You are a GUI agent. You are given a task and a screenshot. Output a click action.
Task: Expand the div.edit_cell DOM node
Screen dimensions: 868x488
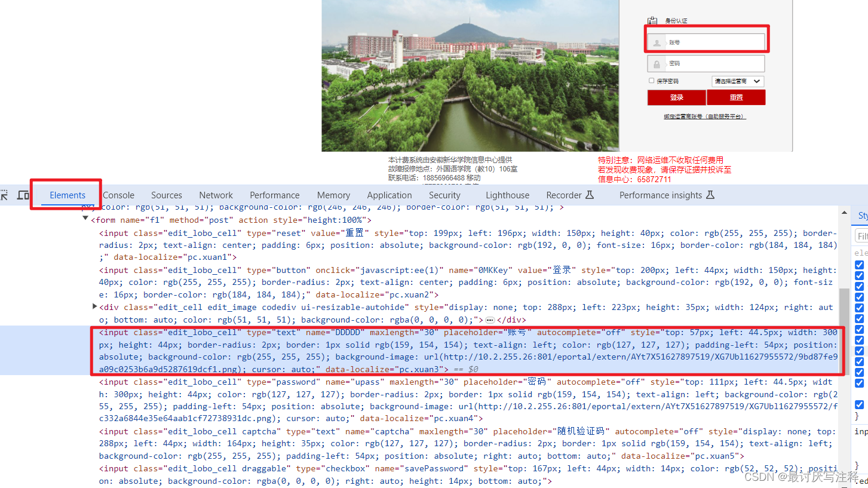pos(94,306)
